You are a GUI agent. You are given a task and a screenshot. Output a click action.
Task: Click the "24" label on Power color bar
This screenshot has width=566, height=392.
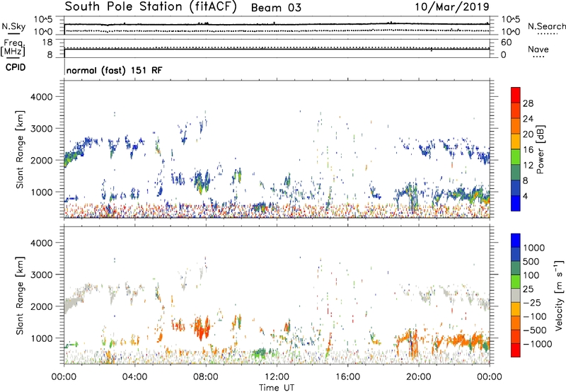coord(528,119)
